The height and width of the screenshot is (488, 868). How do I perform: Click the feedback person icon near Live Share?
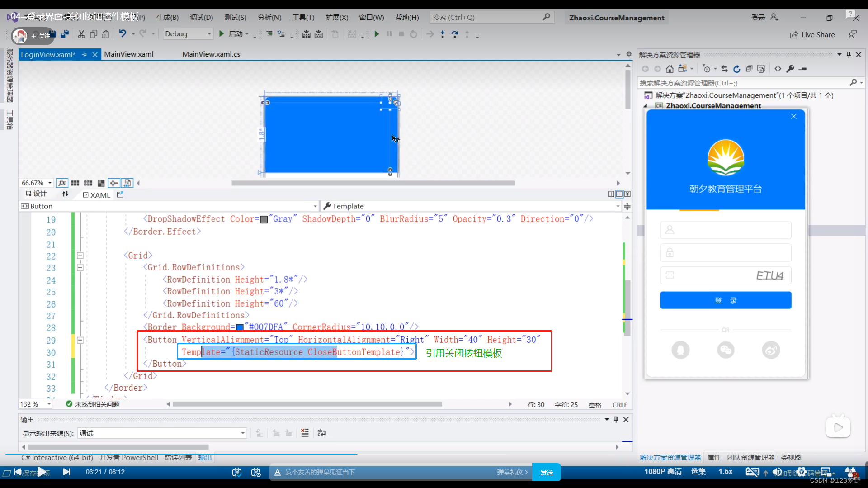[853, 34]
